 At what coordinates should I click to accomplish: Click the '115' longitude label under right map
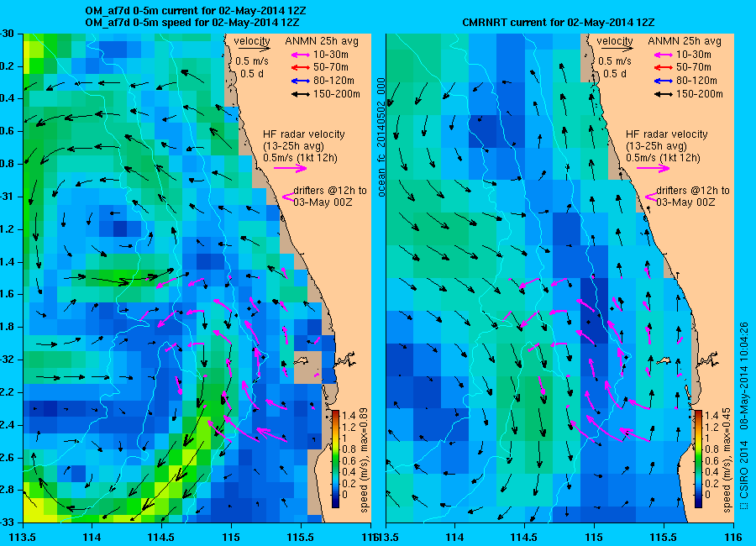click(594, 537)
